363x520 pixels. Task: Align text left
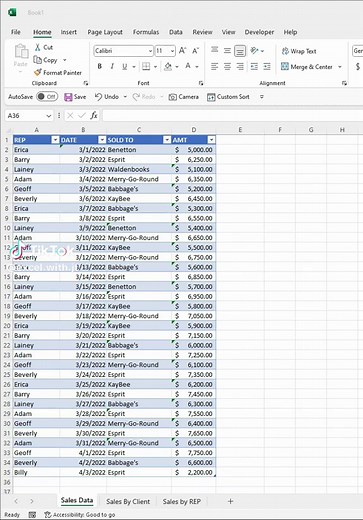(x=215, y=67)
